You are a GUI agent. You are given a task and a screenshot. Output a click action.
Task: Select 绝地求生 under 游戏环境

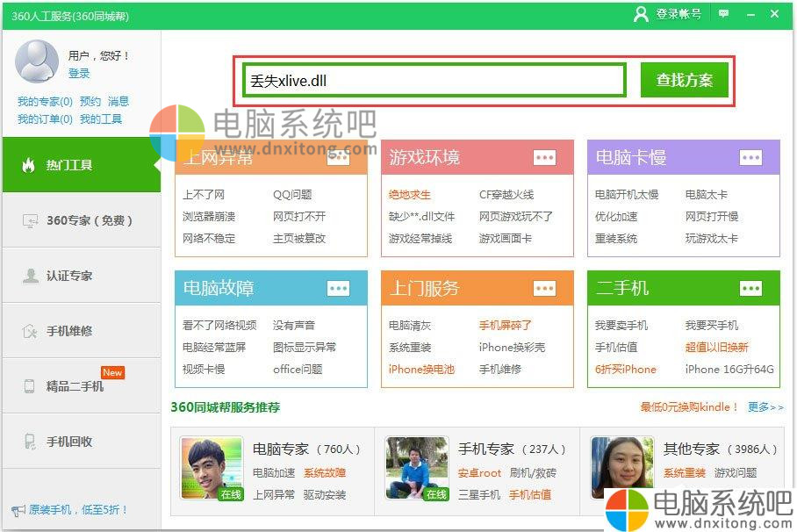[410, 195]
